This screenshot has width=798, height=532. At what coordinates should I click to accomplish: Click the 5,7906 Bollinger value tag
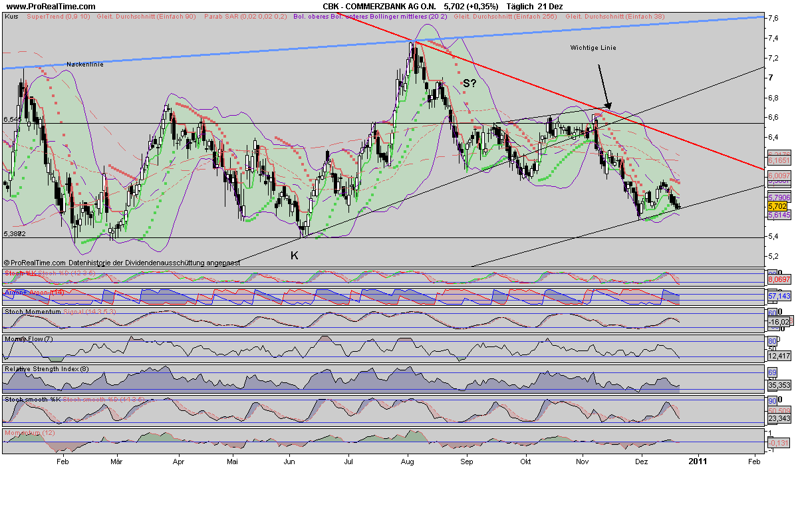pyautogui.click(x=779, y=198)
